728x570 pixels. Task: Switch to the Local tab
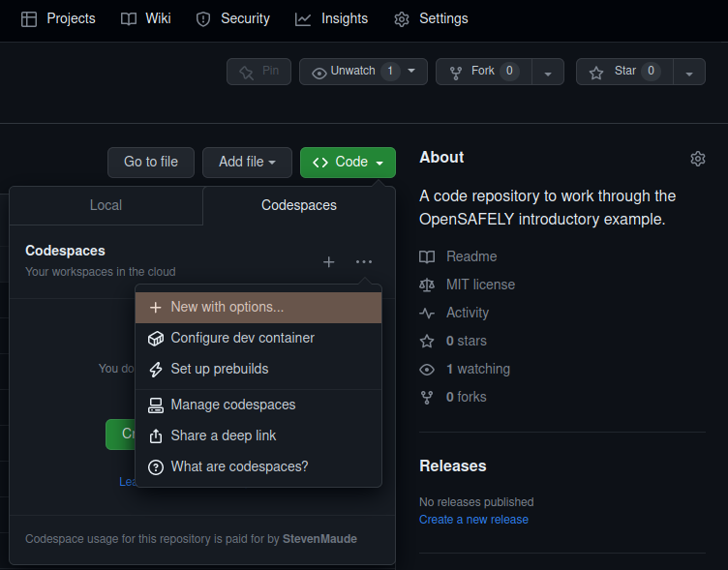[x=106, y=205]
